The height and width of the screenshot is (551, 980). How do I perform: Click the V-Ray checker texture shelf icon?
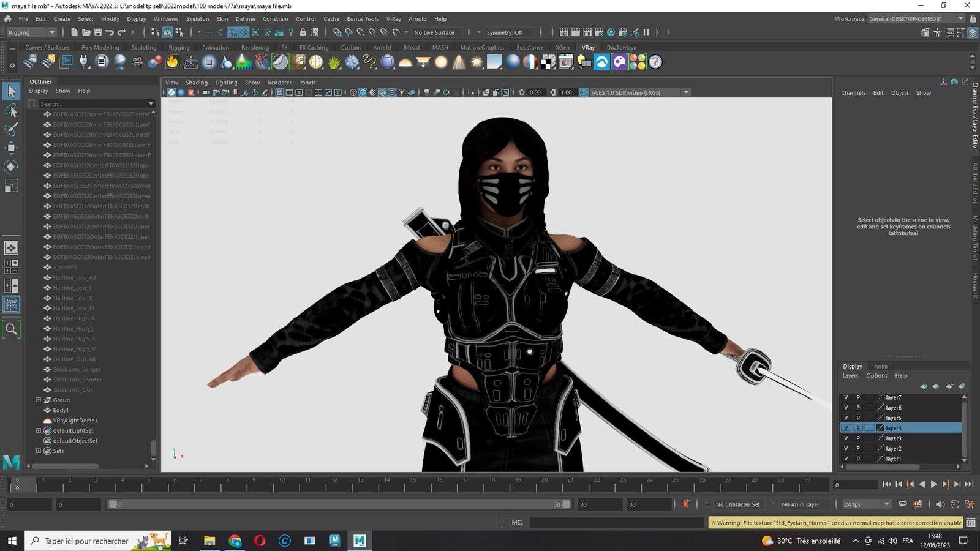pyautogui.click(x=548, y=62)
